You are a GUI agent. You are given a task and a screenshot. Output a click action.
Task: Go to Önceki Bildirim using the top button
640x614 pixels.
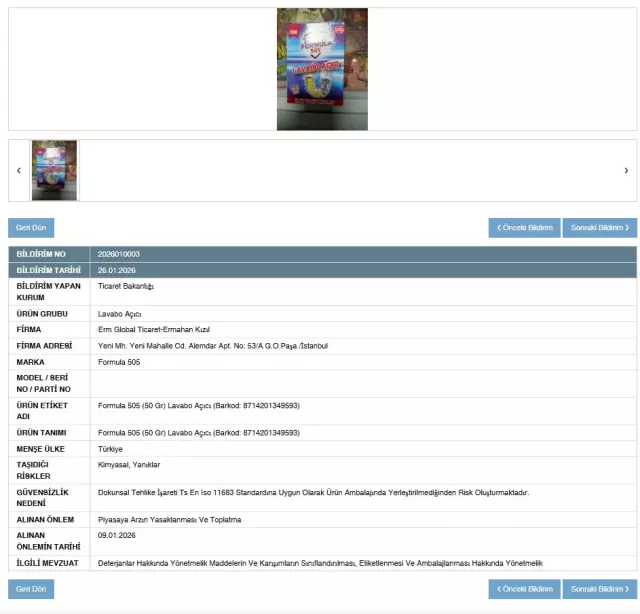(524, 228)
